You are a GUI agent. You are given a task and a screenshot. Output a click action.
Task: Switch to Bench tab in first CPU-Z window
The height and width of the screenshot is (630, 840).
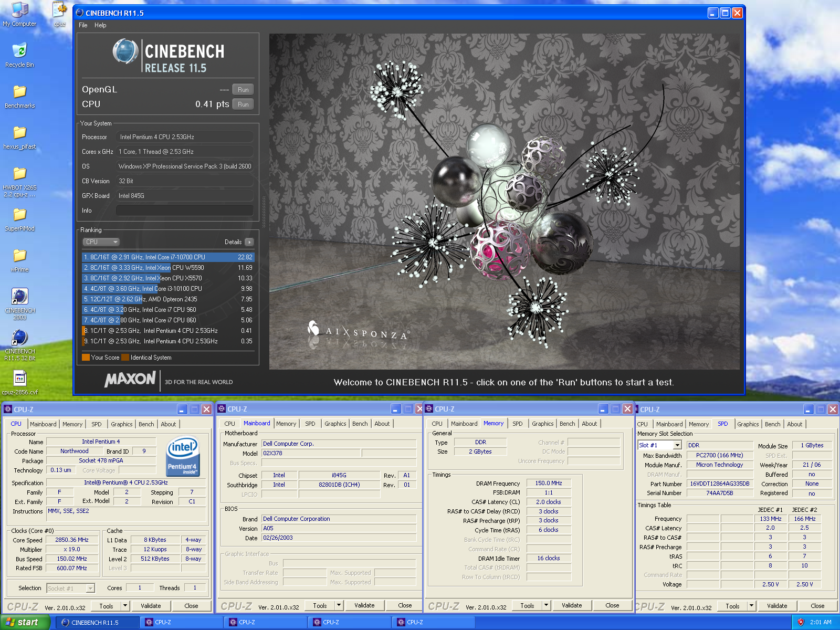[x=146, y=424]
